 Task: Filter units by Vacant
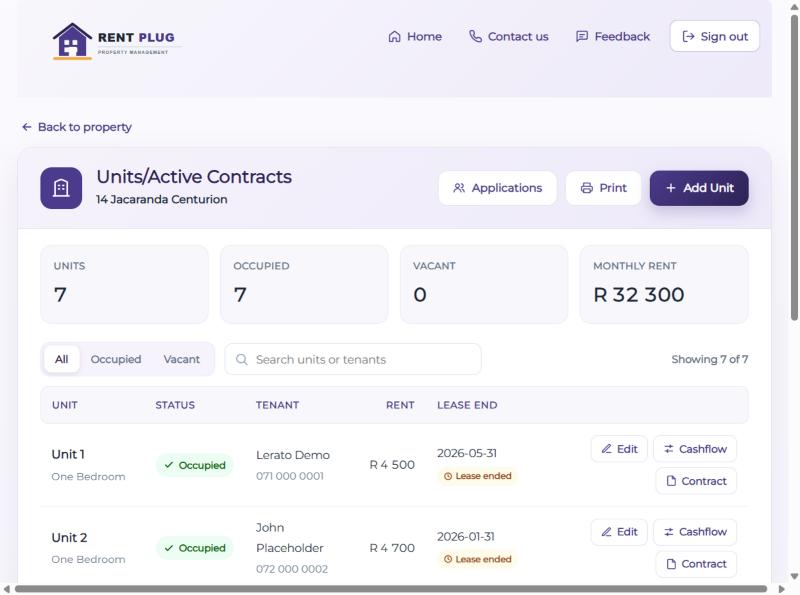182,359
